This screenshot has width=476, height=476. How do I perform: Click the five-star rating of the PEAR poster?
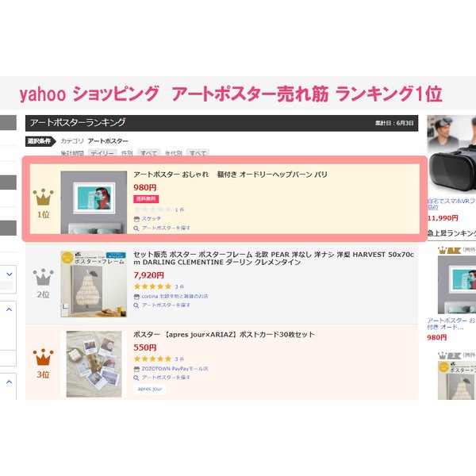(152, 286)
